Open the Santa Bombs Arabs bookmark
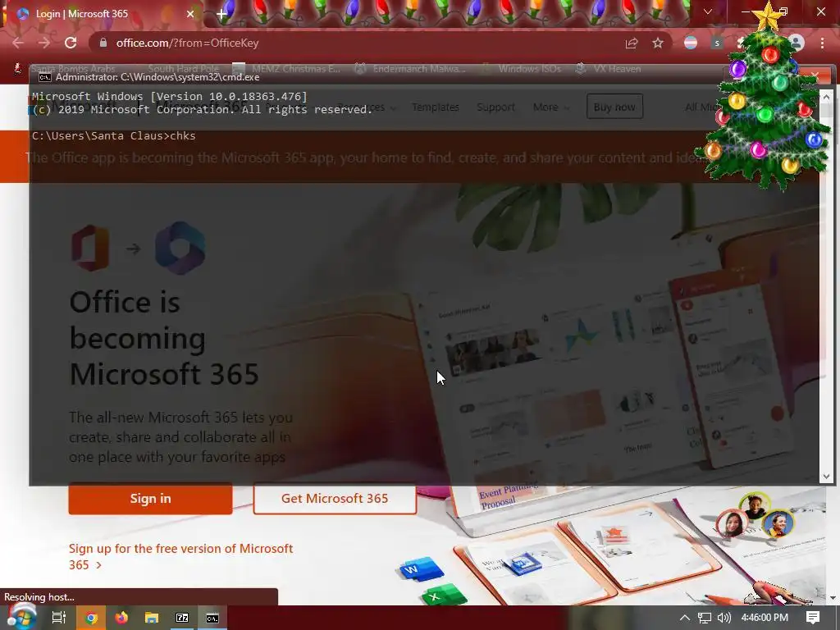 click(x=66, y=69)
